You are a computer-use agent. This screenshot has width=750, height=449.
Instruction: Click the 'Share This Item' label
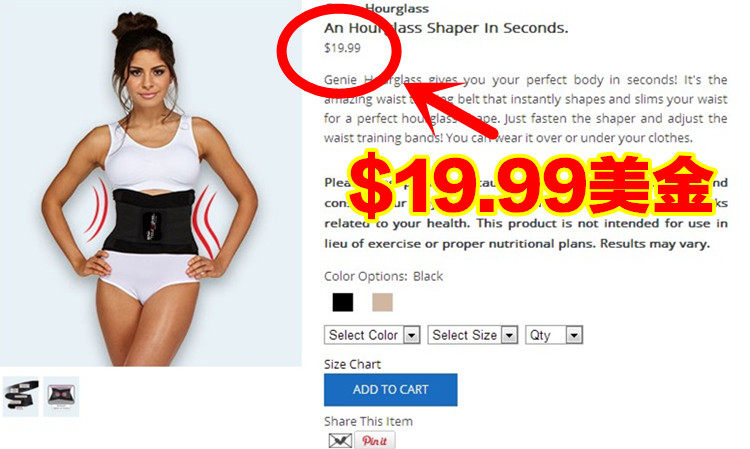pos(368,421)
